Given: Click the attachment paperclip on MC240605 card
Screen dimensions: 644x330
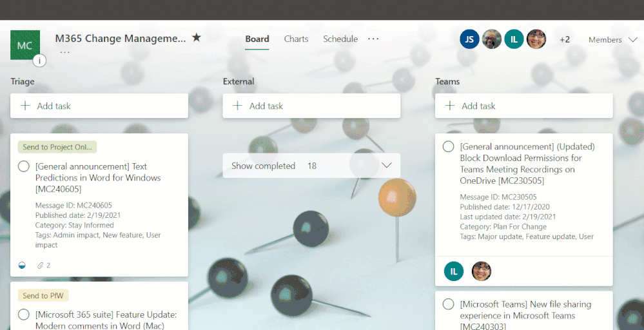Looking at the screenshot, I should coord(40,266).
